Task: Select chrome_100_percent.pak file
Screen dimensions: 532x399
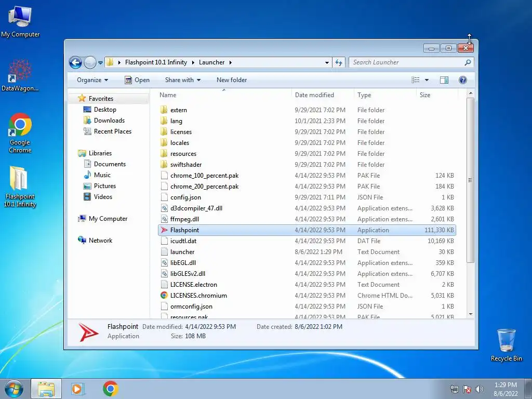Action: 204,176
